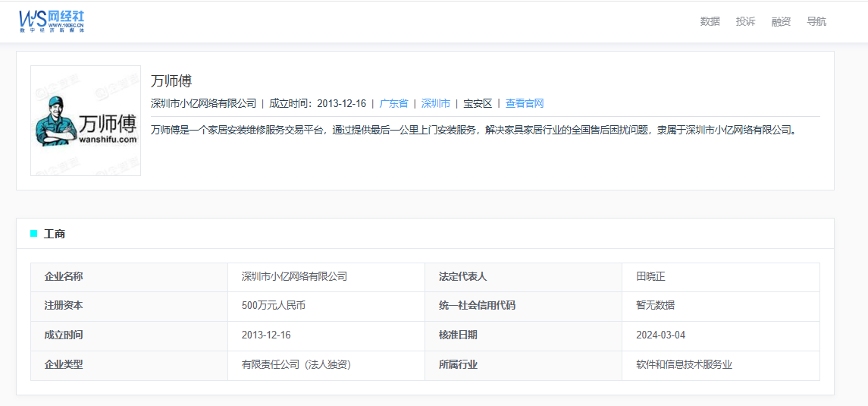Click the 法定代表人 label cell

524,277
